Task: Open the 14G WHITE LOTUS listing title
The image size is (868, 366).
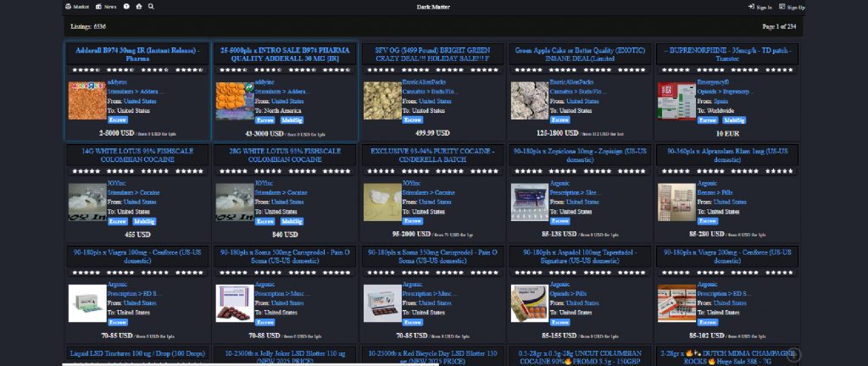Action: pyautogui.click(x=137, y=155)
